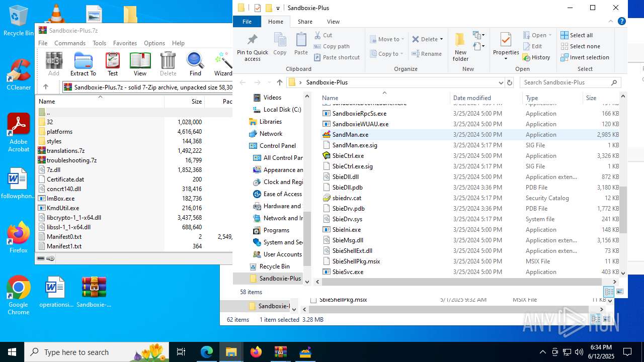Select SandMan.exe in the file list
644x362 pixels.
pos(350,135)
